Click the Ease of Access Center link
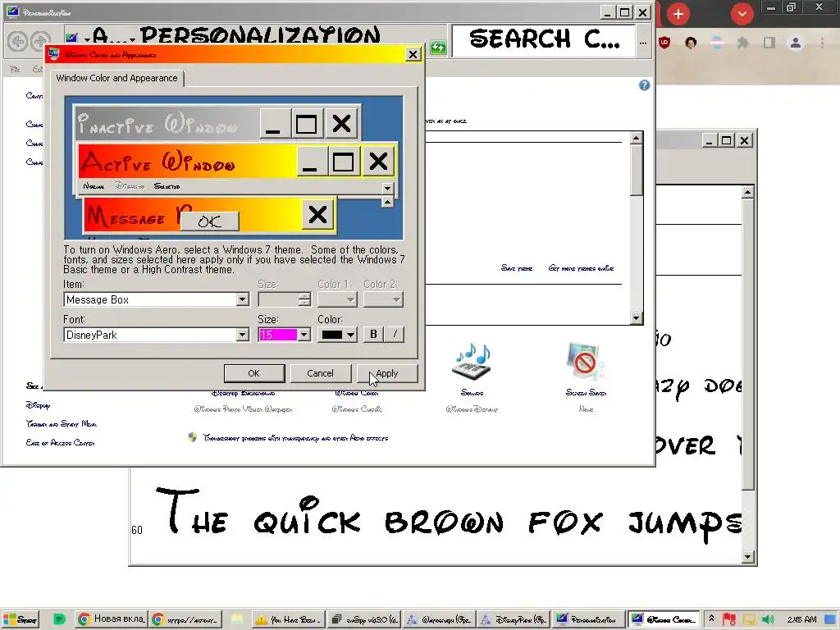The height and width of the screenshot is (630, 840). [x=60, y=442]
